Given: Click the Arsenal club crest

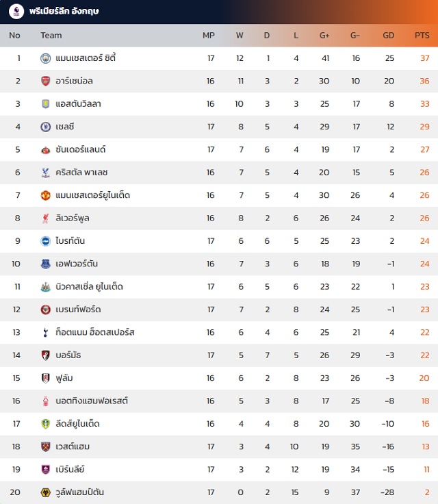Looking at the screenshot, I should pos(46,81).
